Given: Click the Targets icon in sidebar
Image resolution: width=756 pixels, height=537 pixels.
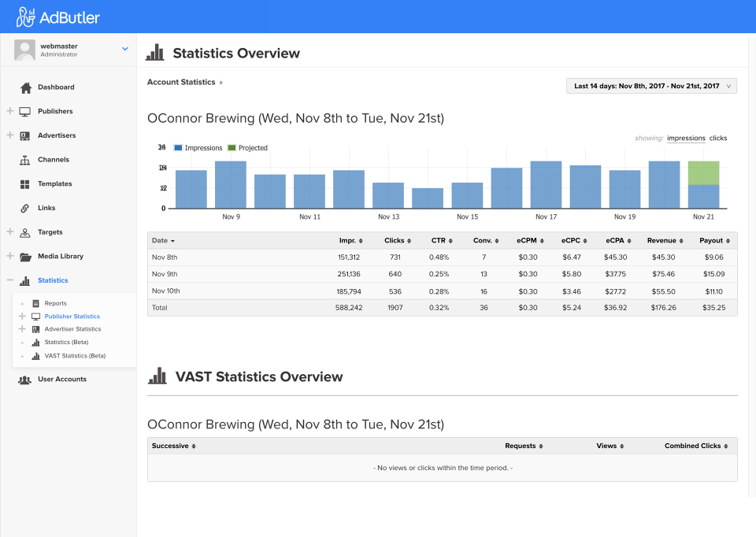Looking at the screenshot, I should pyautogui.click(x=25, y=232).
